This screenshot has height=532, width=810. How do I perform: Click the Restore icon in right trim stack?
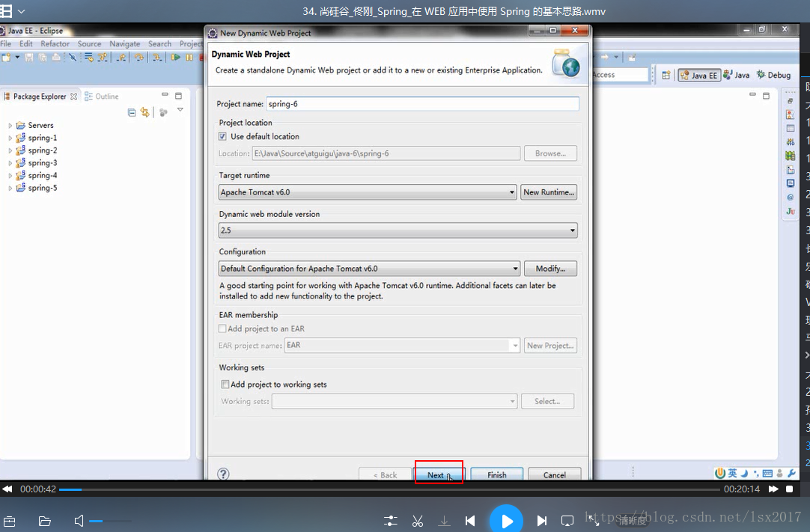coord(790,101)
